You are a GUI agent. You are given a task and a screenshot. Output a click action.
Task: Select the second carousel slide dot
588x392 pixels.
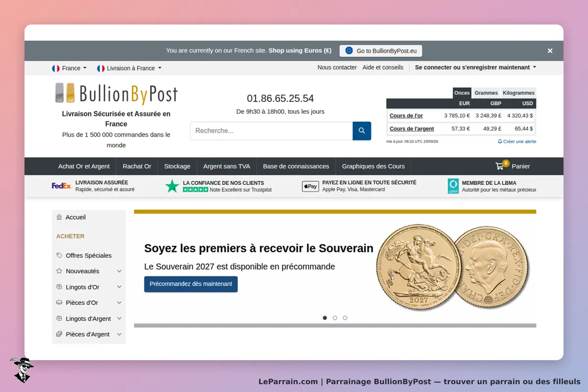click(335, 318)
